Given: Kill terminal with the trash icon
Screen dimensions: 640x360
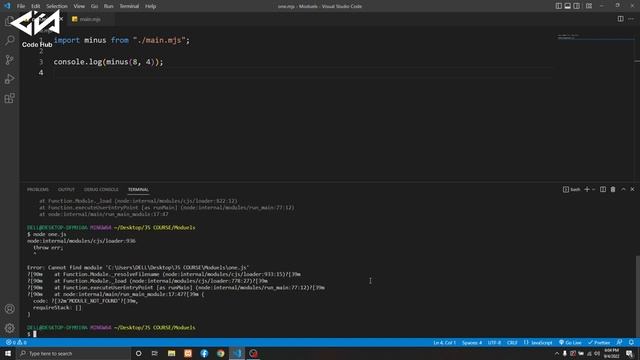Looking at the screenshot, I should [613, 189].
